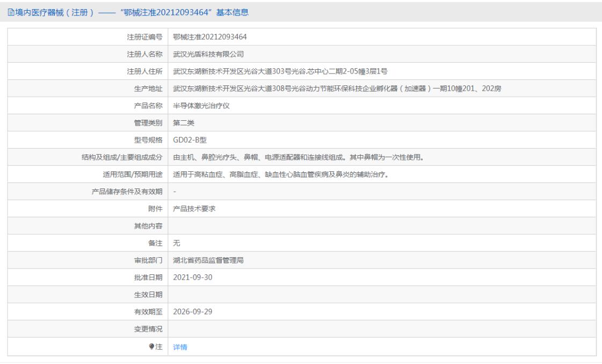Click the 附件 label

click(x=155, y=208)
